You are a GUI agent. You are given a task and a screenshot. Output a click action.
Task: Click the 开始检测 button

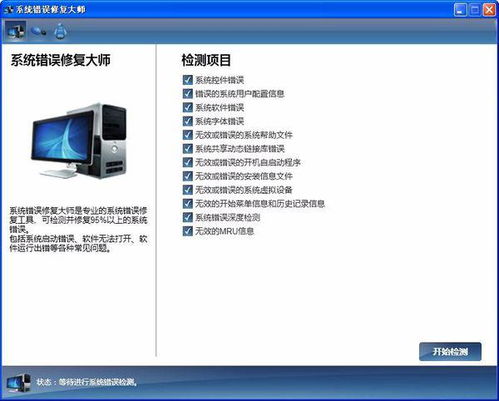coord(450,351)
